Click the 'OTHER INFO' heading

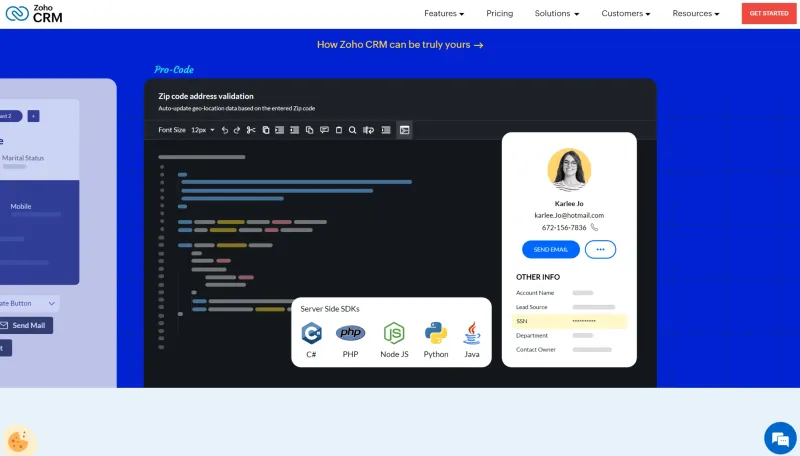tap(538, 277)
